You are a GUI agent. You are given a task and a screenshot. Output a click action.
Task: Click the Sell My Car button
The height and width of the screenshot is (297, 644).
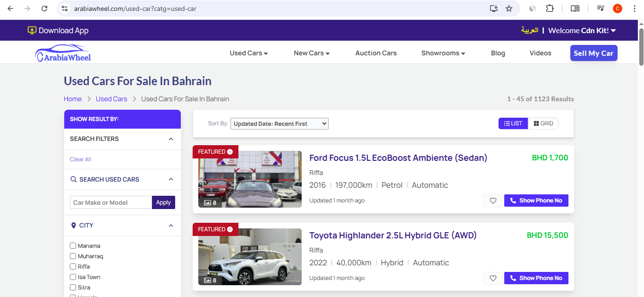pyautogui.click(x=593, y=53)
